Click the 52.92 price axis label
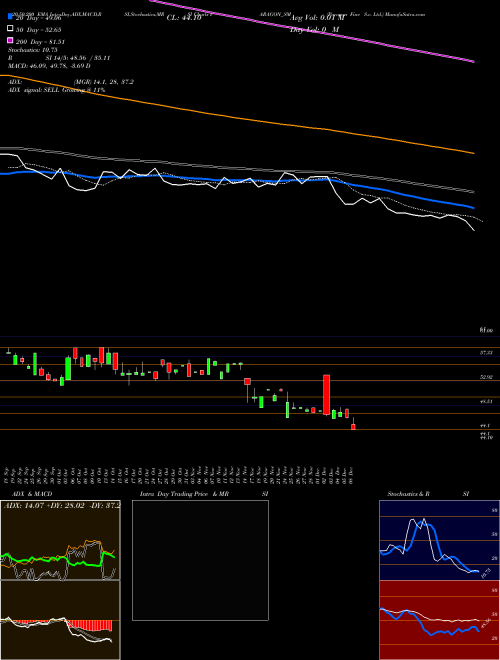The image size is (500, 660). point(486,377)
